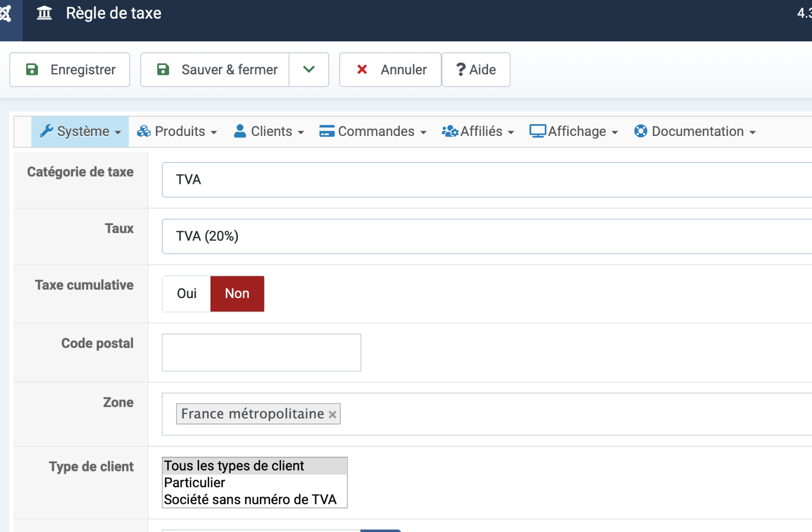Click the user icon next to Clients
812x532 pixels.
240,131
